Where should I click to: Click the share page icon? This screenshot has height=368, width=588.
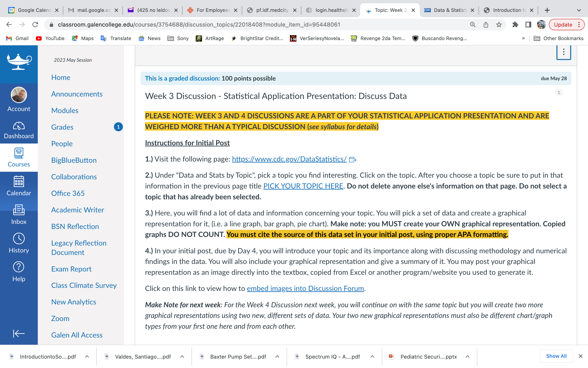point(486,25)
